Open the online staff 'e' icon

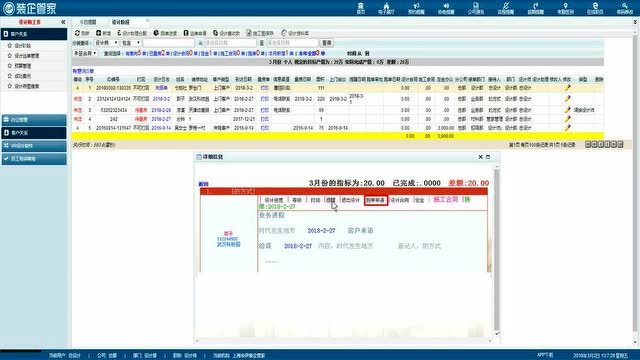click(595, 8)
